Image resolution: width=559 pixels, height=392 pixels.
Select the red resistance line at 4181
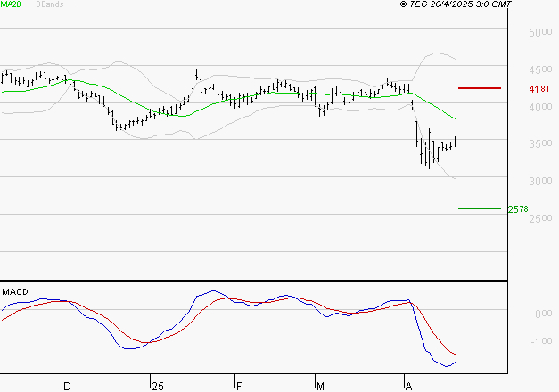479,88
